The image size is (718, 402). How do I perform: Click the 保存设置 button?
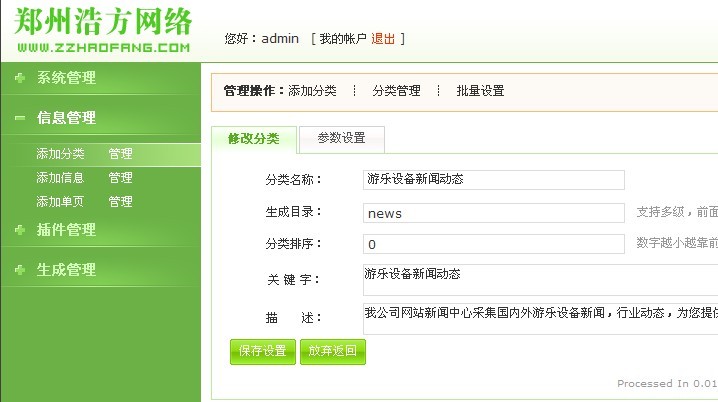[x=262, y=351]
